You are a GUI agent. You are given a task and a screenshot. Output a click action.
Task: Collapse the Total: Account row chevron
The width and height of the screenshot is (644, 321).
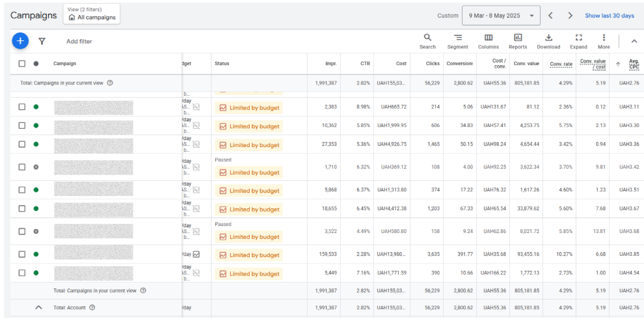tap(38, 307)
